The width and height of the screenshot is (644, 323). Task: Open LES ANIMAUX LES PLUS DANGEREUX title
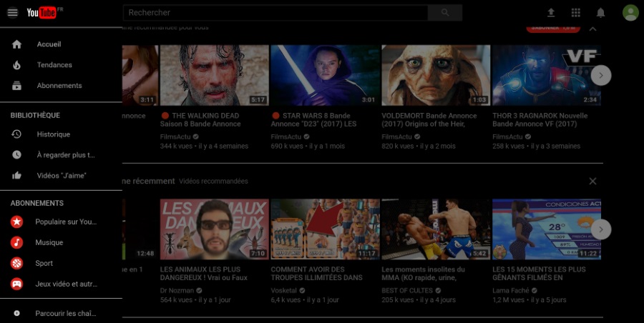click(x=204, y=274)
